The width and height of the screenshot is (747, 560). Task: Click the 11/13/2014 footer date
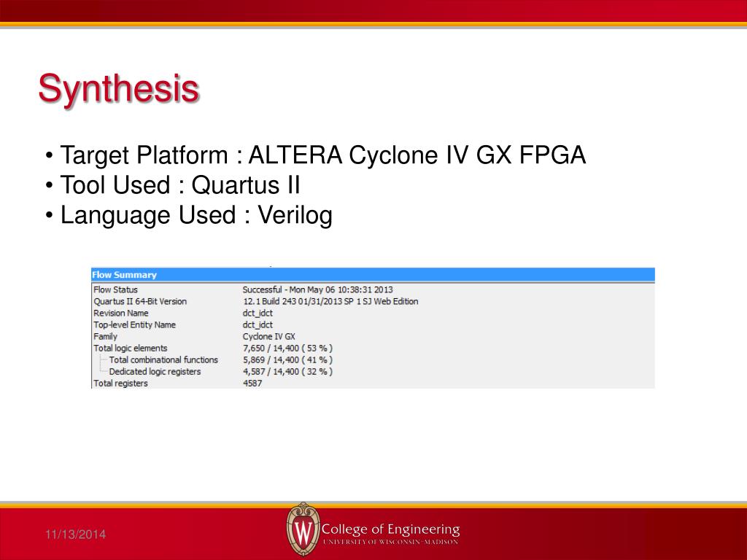76,534
